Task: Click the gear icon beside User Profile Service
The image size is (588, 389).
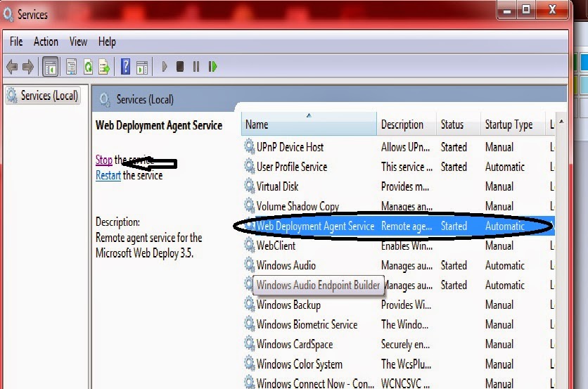Action: [x=250, y=166]
